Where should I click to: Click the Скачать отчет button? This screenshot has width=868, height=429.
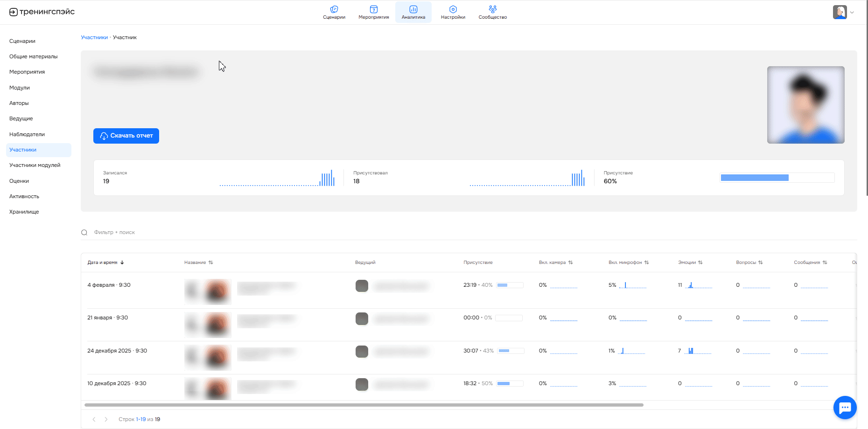[x=126, y=136]
